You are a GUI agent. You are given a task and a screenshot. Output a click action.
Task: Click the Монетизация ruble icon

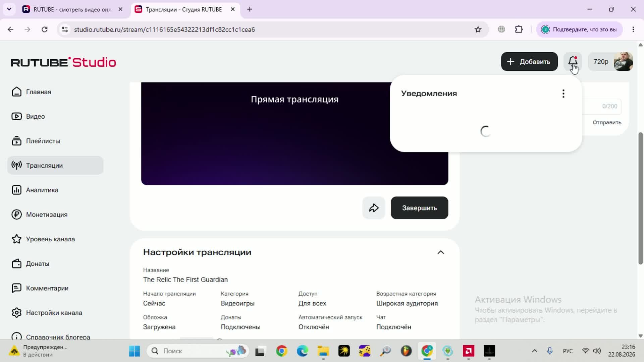tap(16, 215)
